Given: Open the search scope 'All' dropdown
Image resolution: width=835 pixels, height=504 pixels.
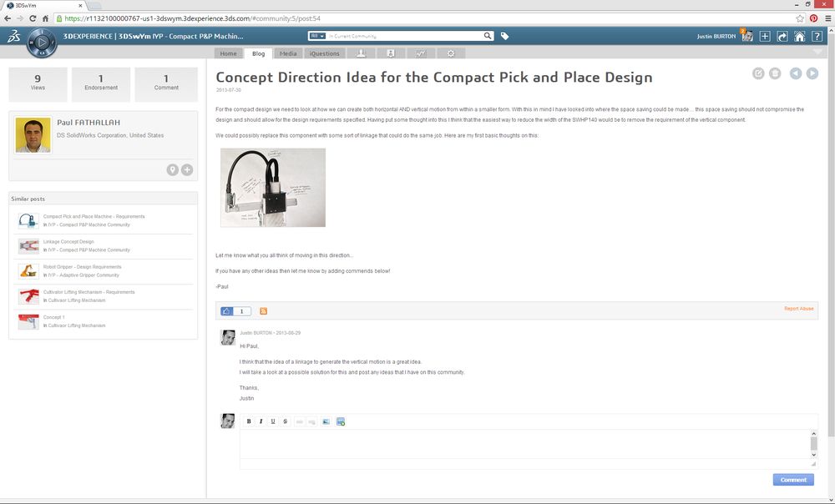Looking at the screenshot, I should 317,36.
